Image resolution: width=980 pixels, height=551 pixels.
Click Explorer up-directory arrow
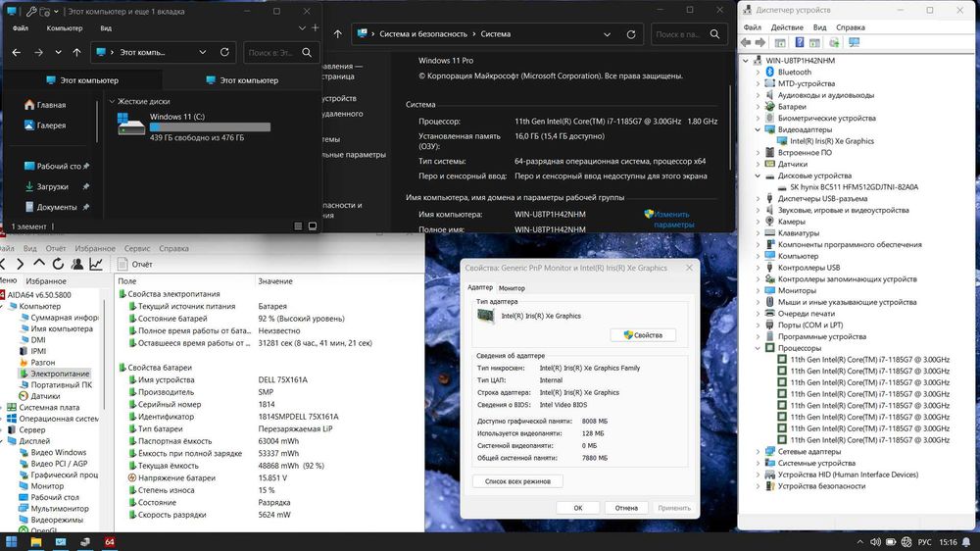click(76, 53)
